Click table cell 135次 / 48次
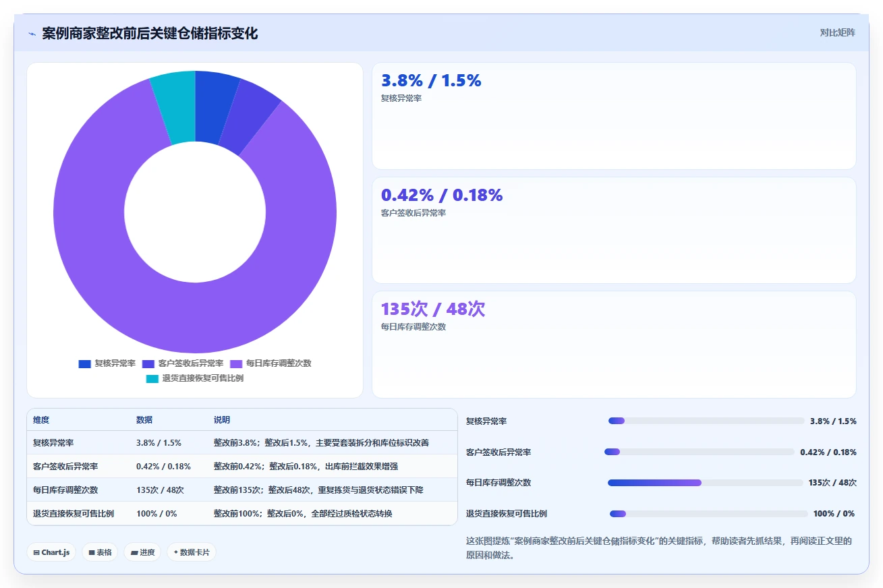Screen dimensions: 883x588 coord(160,490)
